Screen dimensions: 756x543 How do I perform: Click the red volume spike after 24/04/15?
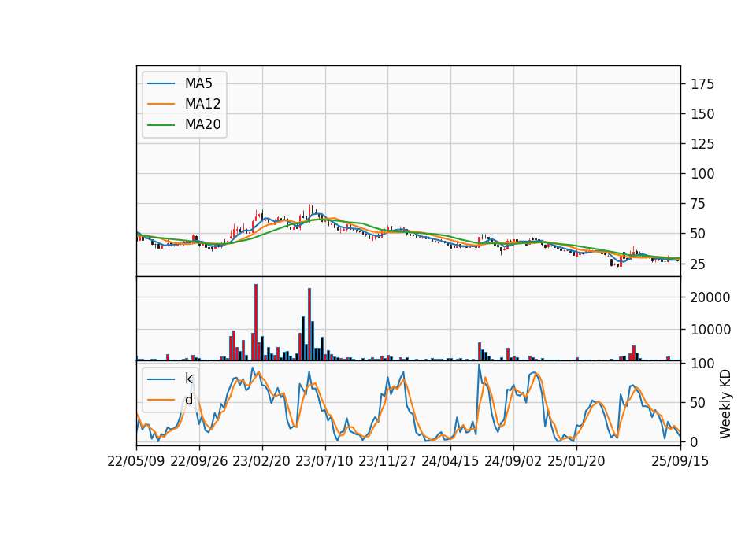480,352
